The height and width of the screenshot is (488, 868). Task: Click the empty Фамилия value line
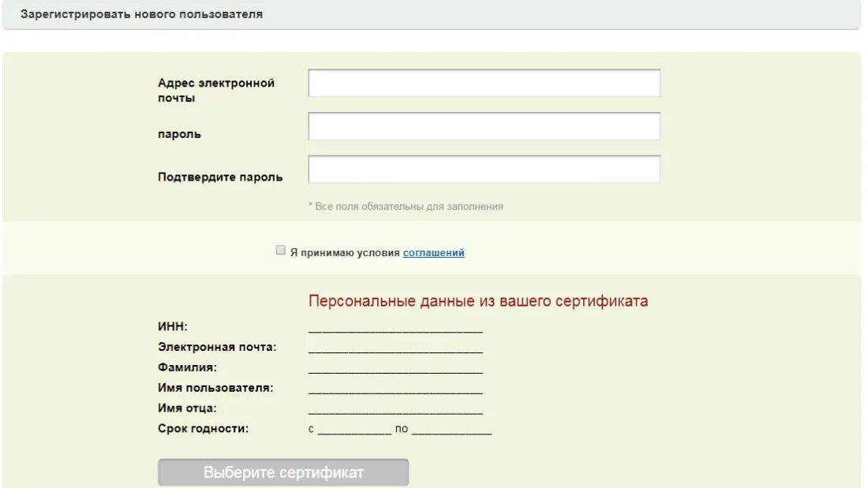tap(395, 368)
